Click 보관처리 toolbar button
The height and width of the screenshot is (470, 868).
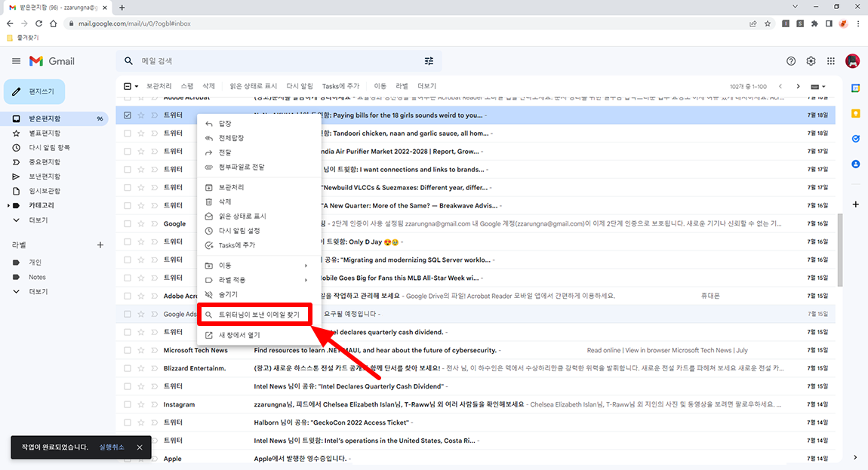point(159,86)
